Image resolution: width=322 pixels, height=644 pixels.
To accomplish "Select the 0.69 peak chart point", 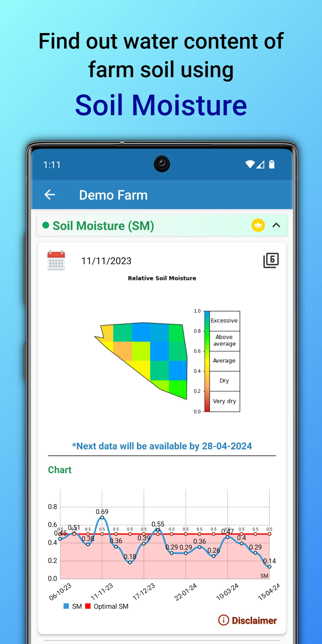I will coord(102,517).
